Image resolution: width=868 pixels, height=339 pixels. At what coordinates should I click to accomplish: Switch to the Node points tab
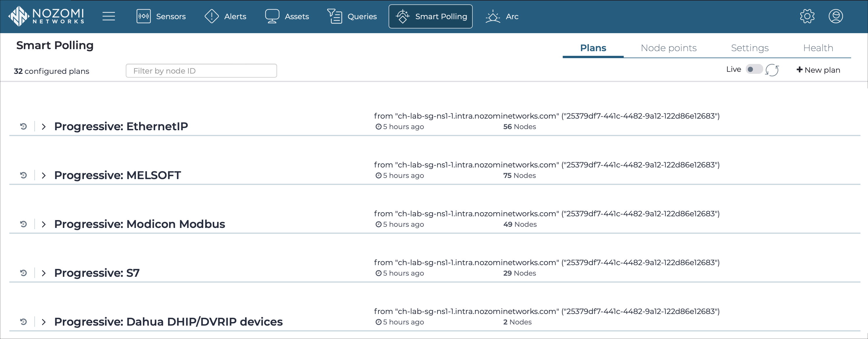(669, 48)
